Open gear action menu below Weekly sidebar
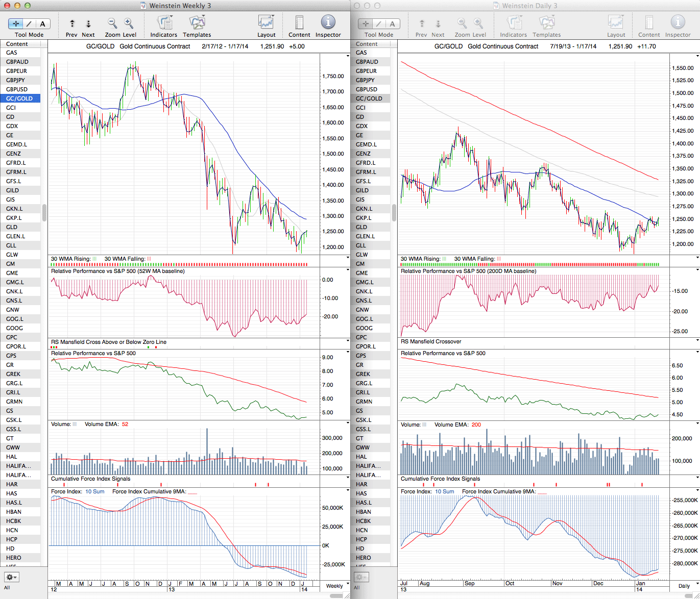The image size is (700, 599). 11,577
